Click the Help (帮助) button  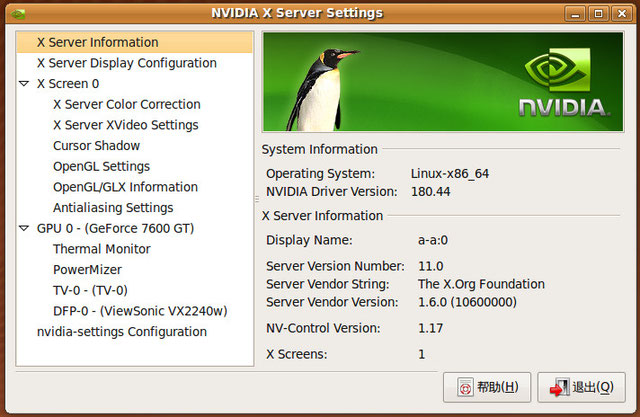(486, 387)
